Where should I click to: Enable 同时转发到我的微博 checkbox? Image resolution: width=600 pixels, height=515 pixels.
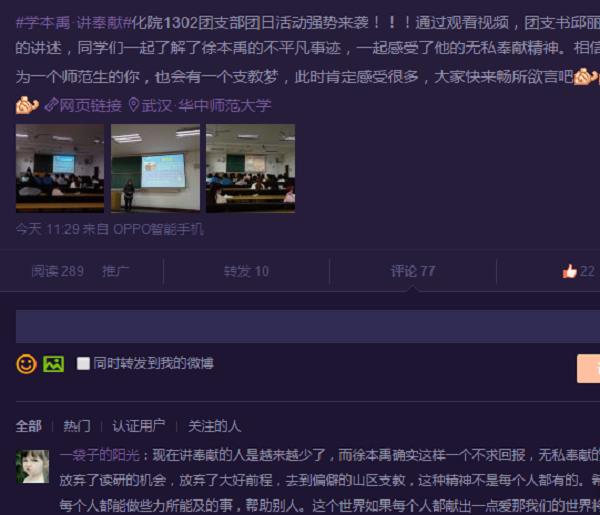(x=83, y=364)
